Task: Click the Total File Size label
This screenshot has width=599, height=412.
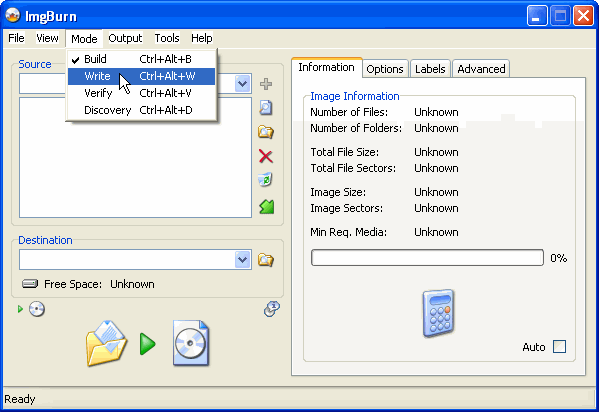Action: (x=345, y=152)
